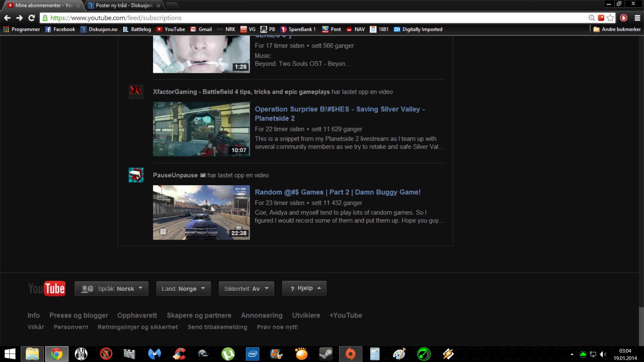Open Språk: Norsk language dropdown
The image size is (644, 362).
111,289
